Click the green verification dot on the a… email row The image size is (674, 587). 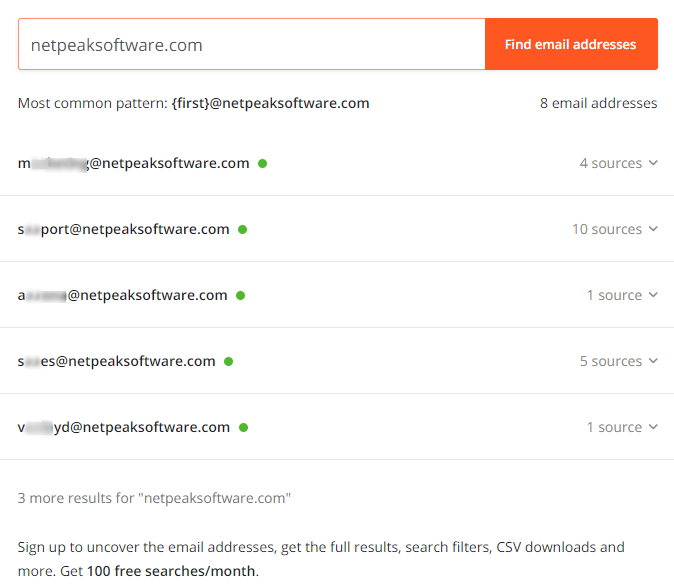(241, 295)
